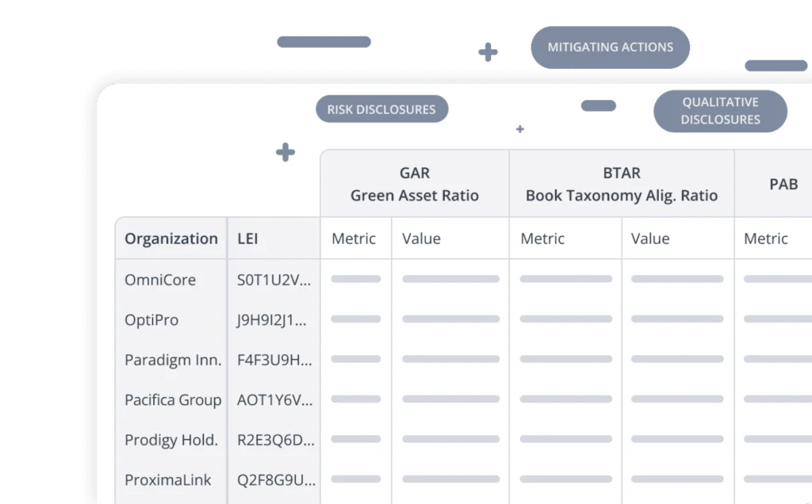
Task: Click the plus icon beside Mitigating Actions
Action: coord(488,52)
